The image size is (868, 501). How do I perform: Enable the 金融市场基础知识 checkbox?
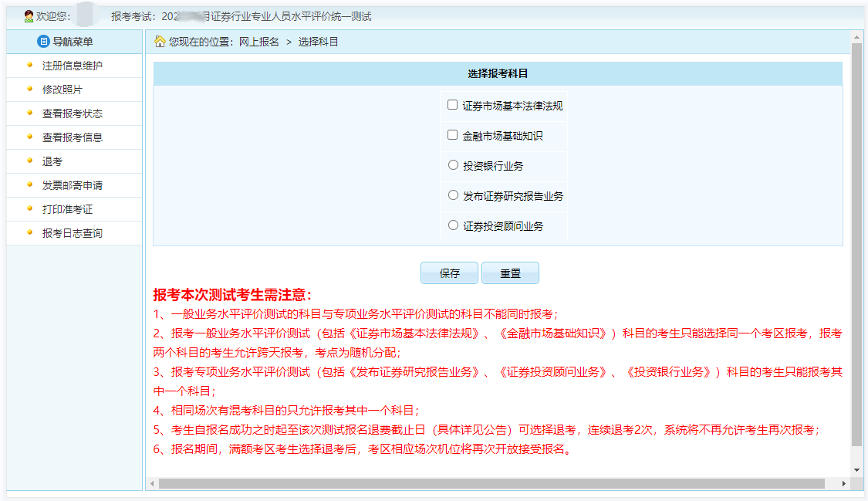pos(453,134)
